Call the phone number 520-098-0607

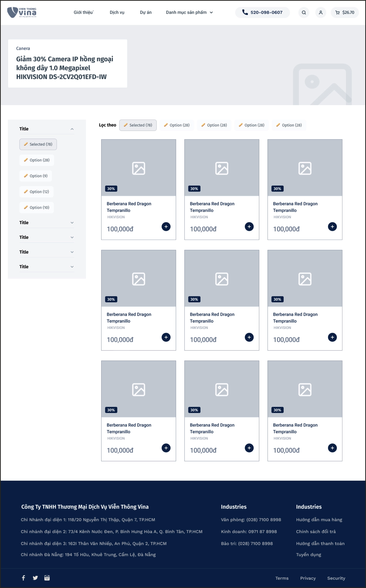[262, 12]
